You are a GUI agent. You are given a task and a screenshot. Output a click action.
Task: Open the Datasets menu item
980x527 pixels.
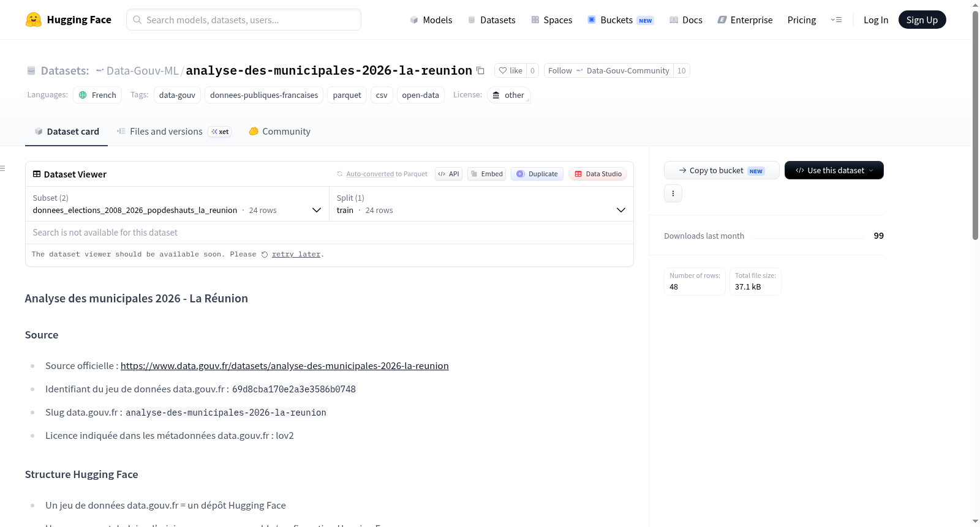pos(491,20)
